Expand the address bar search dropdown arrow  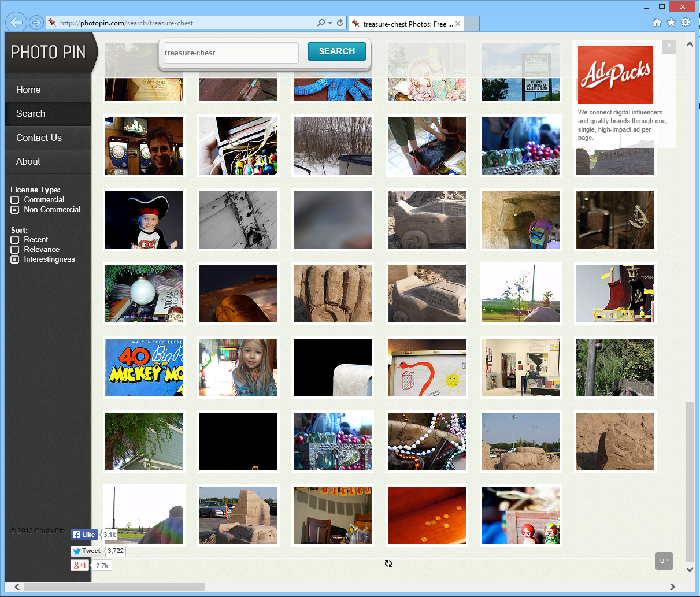pos(330,23)
